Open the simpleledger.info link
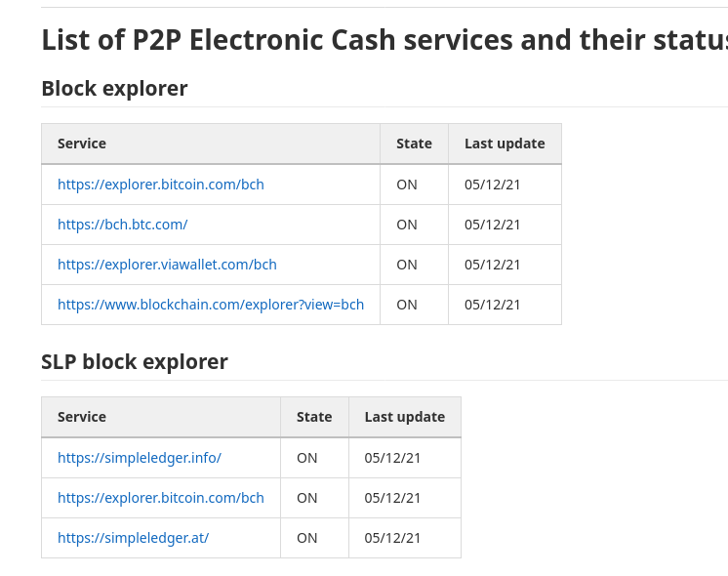The height and width of the screenshot is (576, 728). pyautogui.click(x=140, y=458)
